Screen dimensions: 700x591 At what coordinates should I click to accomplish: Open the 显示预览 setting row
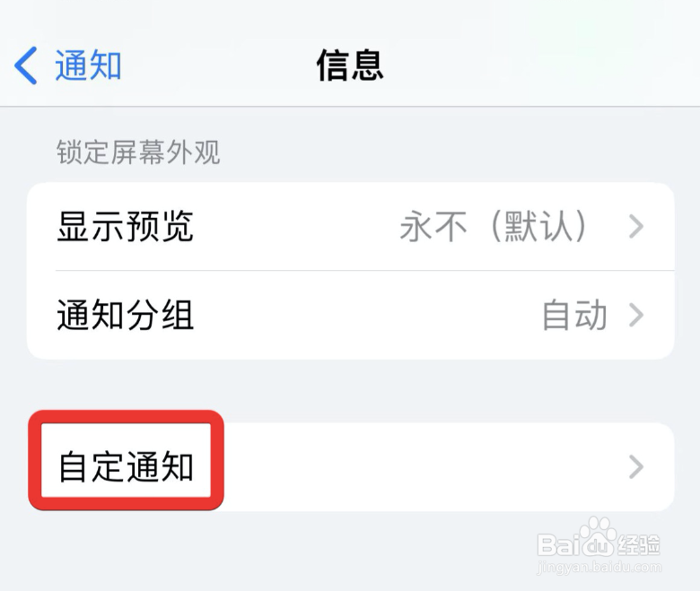tap(350, 226)
